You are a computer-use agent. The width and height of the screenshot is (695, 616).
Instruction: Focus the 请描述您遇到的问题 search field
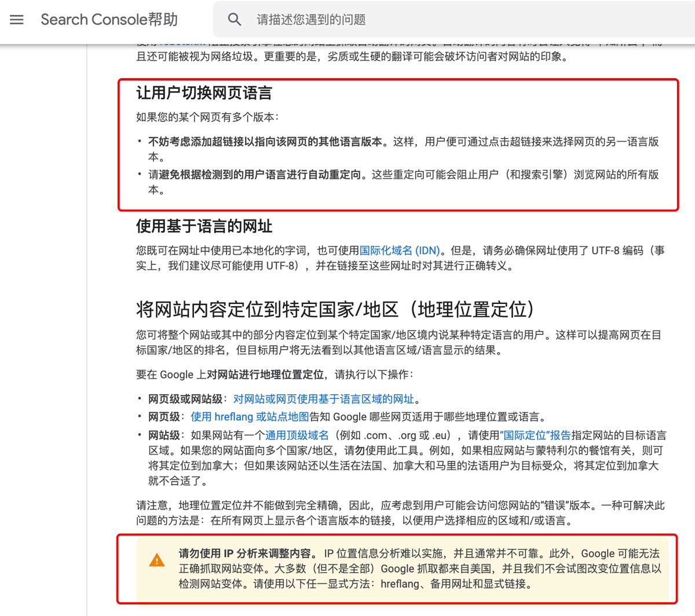tap(405, 20)
